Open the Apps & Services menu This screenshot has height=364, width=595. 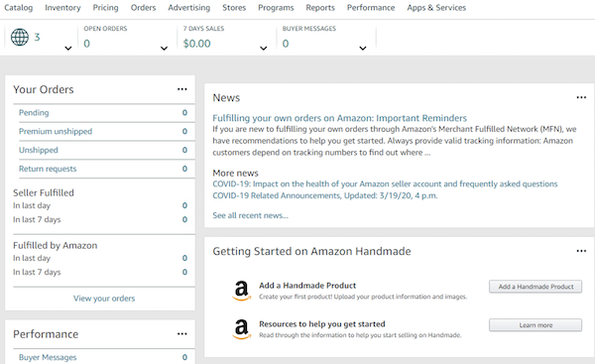pos(436,8)
